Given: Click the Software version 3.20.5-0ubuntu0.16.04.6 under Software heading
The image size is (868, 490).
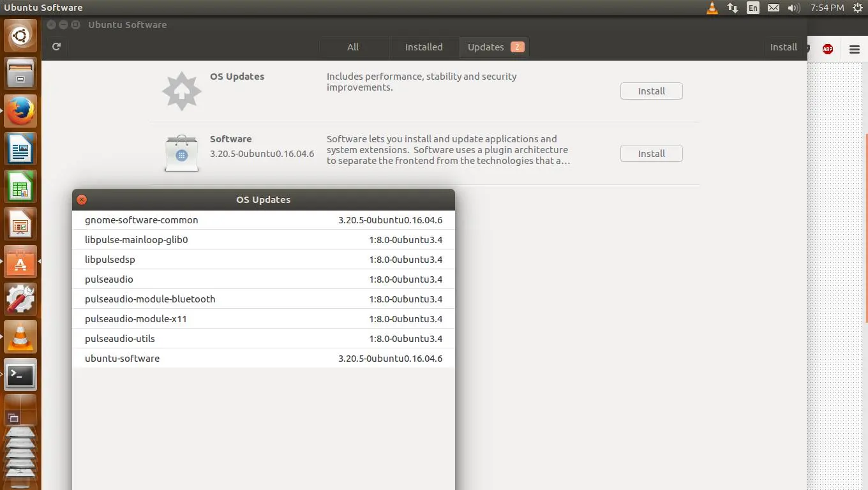Looking at the screenshot, I should [x=262, y=154].
